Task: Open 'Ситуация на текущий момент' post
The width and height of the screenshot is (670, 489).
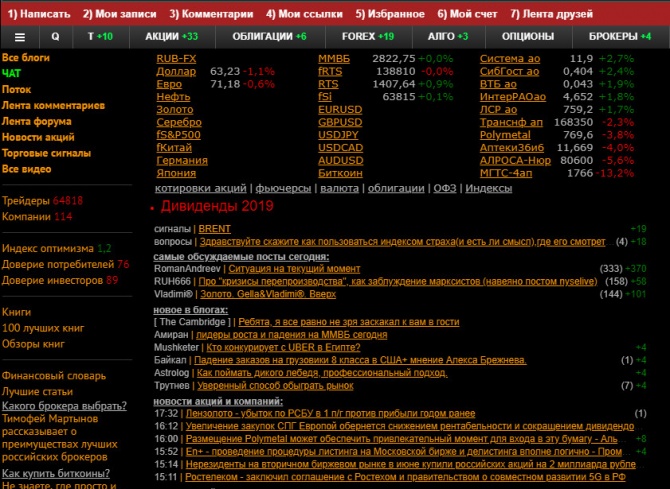Action: (x=294, y=268)
